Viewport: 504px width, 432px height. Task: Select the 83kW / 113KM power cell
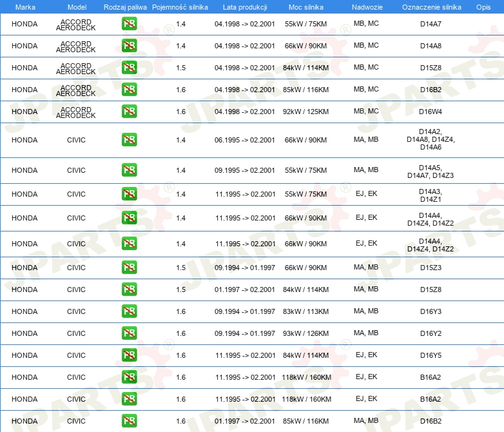(x=305, y=311)
